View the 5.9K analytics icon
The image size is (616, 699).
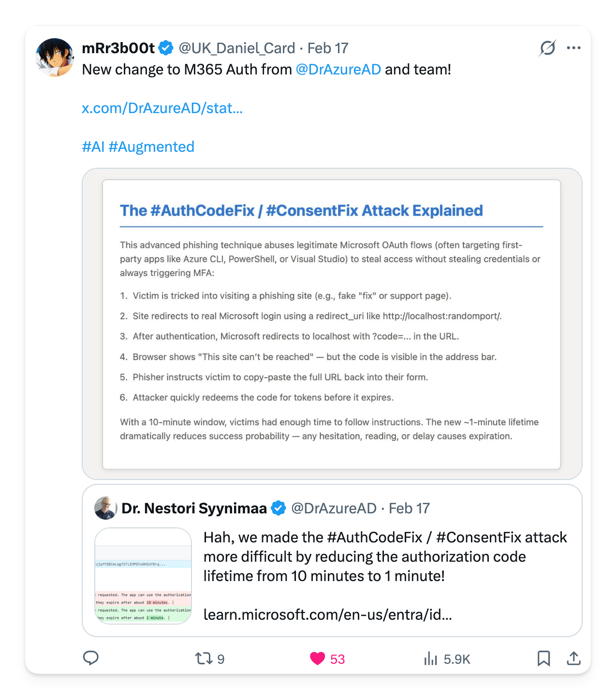[x=430, y=659]
